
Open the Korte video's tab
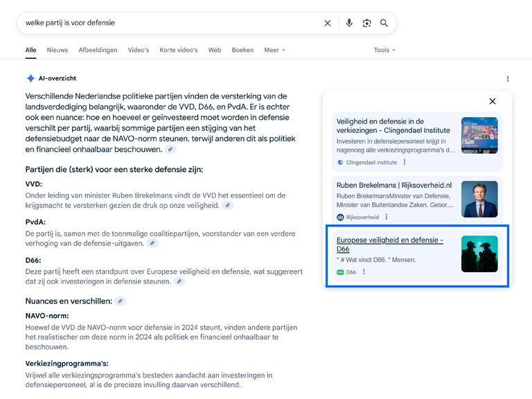click(x=178, y=50)
